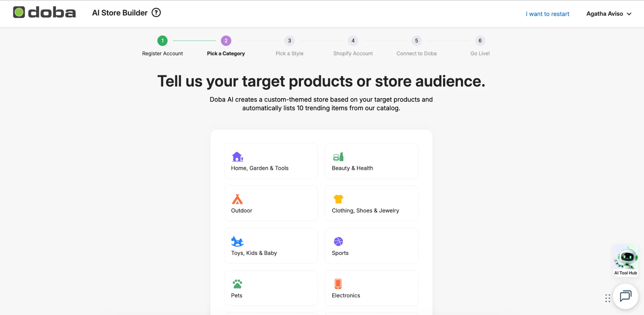Click the Outdoor tent icon
The height and width of the screenshot is (315, 644).
coord(237,199)
